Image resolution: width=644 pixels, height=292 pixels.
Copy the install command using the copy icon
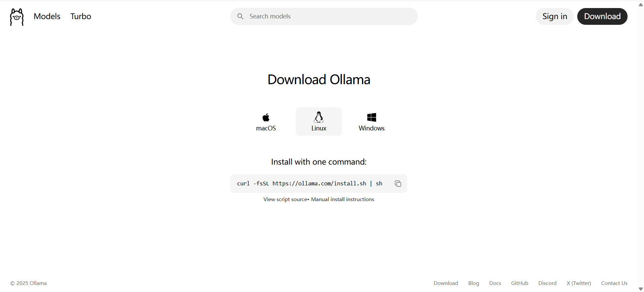[398, 183]
